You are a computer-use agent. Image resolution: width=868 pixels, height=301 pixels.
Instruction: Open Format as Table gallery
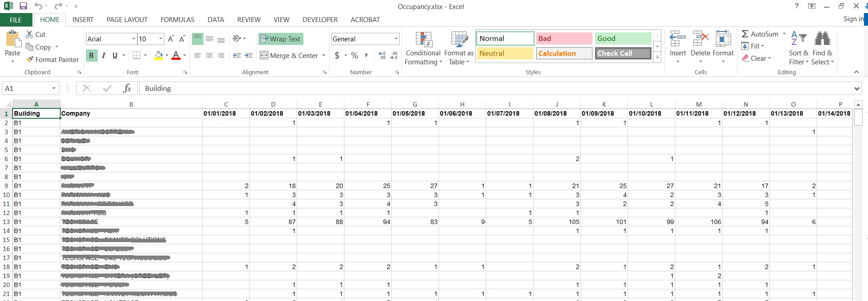point(459,48)
